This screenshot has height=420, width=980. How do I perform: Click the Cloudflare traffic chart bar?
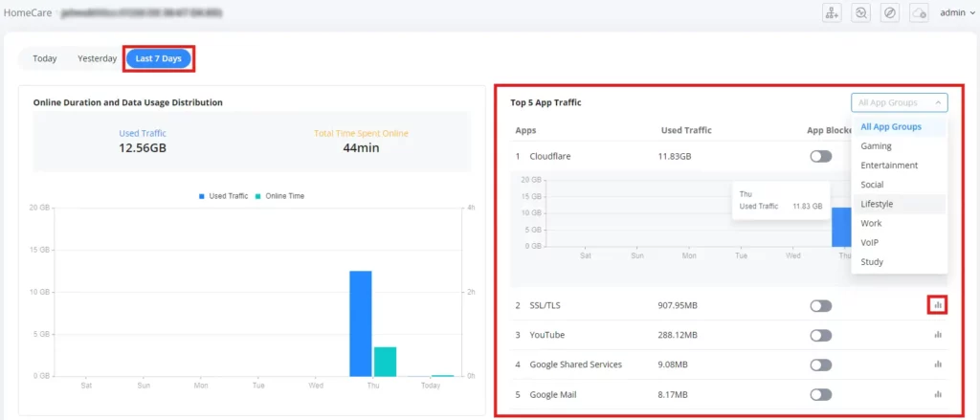pyautogui.click(x=841, y=227)
